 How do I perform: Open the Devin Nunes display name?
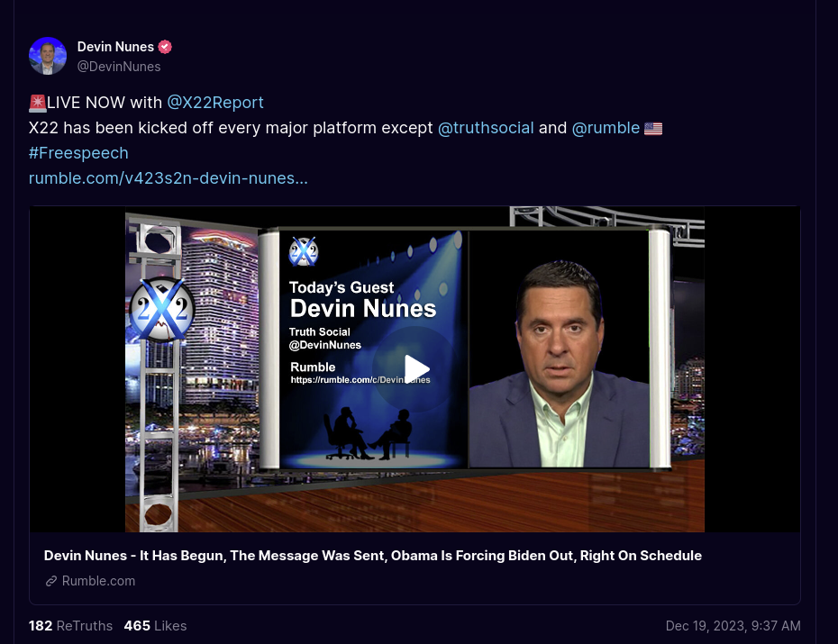pos(115,47)
